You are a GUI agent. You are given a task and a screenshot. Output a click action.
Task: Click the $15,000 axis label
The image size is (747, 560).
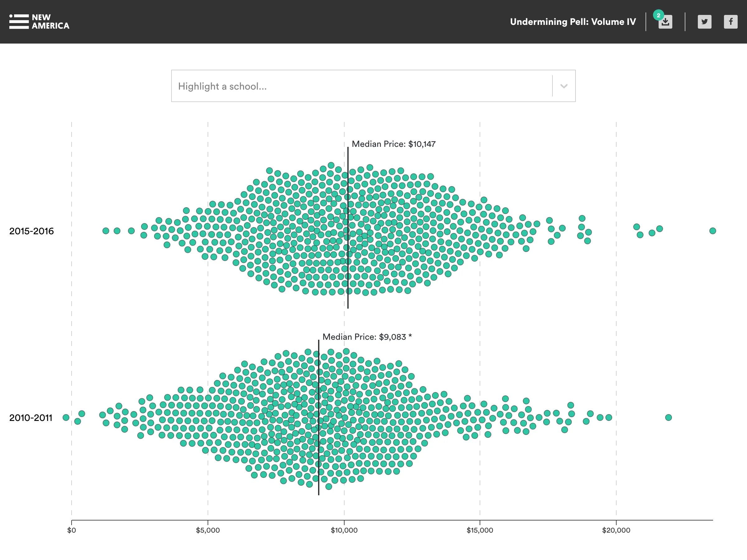click(481, 530)
